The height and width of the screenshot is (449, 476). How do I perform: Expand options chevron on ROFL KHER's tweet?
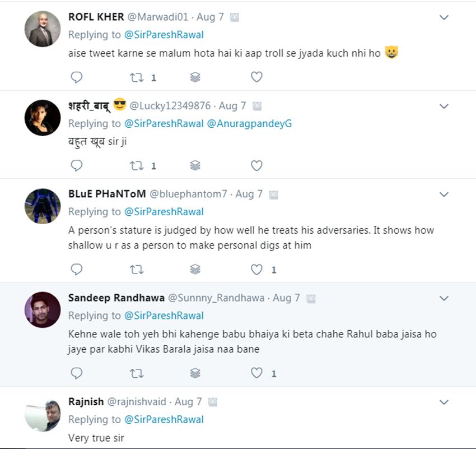point(444,17)
